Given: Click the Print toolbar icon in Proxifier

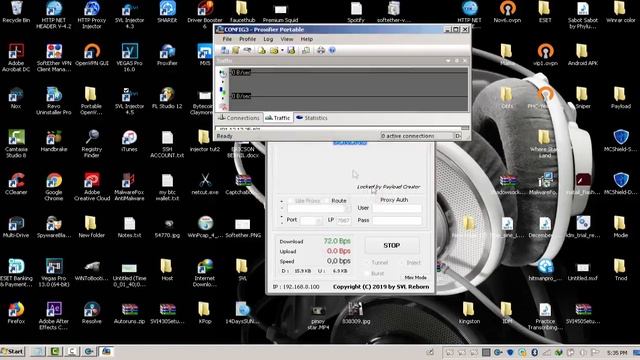Looking at the screenshot, I should (321, 50).
